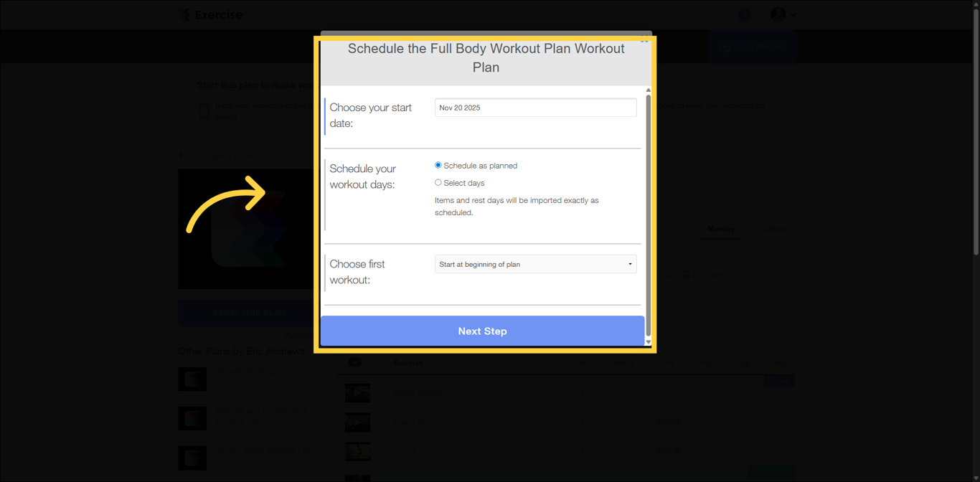
Task: Play the first exercise video thumbnail in the table
Action: 357,392
